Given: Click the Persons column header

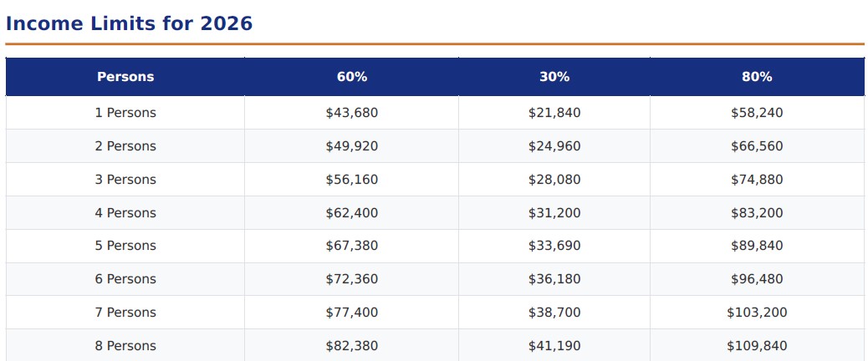Looking at the screenshot, I should tap(125, 77).
